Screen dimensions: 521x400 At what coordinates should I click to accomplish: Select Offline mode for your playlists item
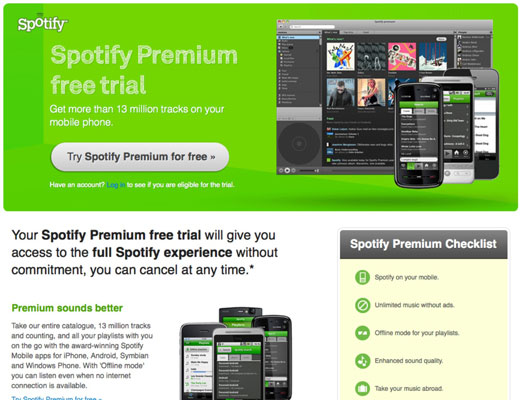(x=417, y=333)
